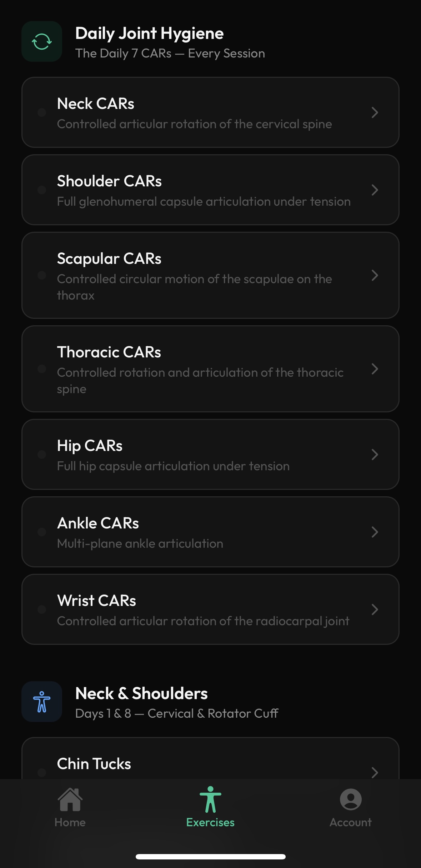Open Neck CARs via its chevron
Image resolution: width=421 pixels, height=868 pixels.
[x=375, y=112]
